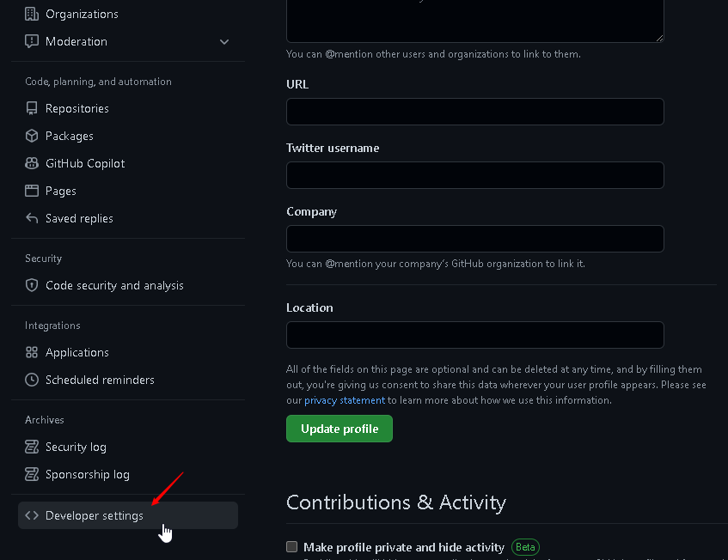This screenshot has height=560, width=728.
Task: Open the Sponsorship log page
Action: [x=89, y=474]
